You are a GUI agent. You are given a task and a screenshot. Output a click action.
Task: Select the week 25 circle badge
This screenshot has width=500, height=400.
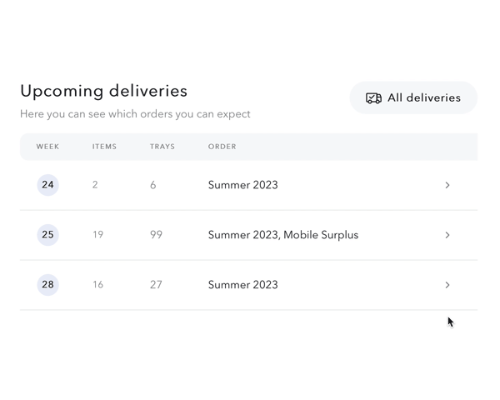(48, 235)
